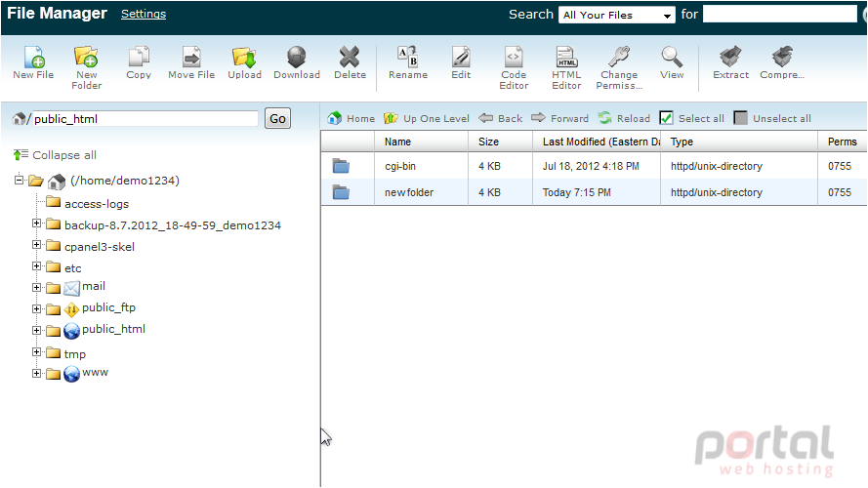
Task: Expand the etc folder node
Action: point(36,266)
